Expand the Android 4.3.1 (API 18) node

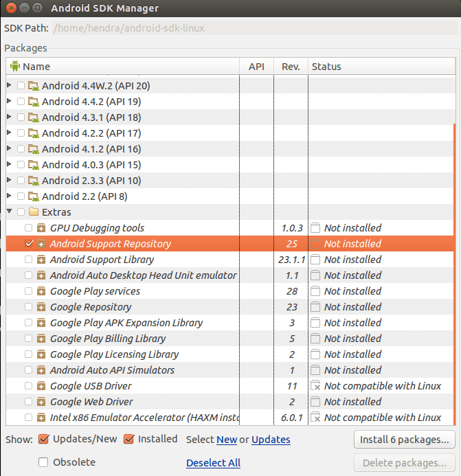[x=9, y=117]
